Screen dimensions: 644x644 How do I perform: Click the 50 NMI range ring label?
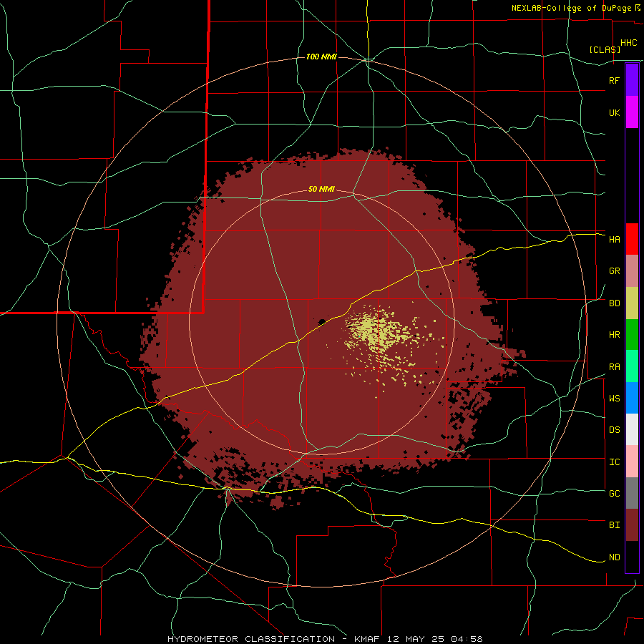321,190
